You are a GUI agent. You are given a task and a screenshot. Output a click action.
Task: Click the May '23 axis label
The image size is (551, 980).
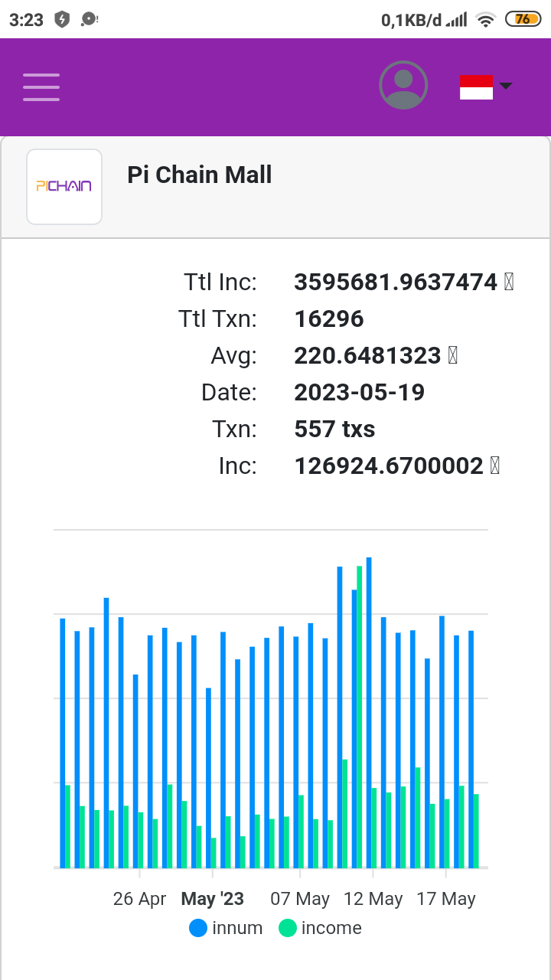tap(212, 899)
